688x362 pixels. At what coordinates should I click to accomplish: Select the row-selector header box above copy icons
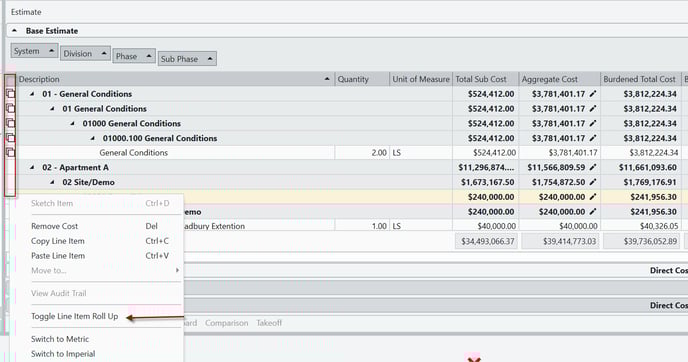pyautogui.click(x=11, y=80)
